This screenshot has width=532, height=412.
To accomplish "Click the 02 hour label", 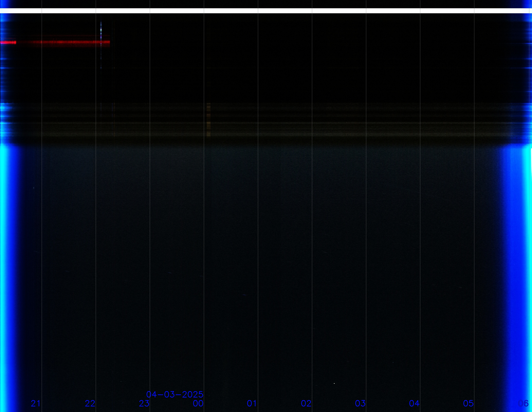I will coord(306,403).
